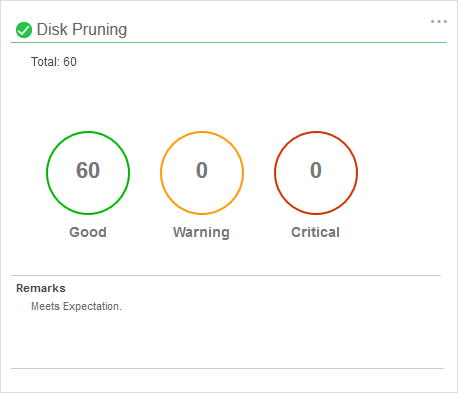Click the 0 count inside the Critical circle
Viewport: 460px width, 394px height.
pyautogui.click(x=316, y=170)
